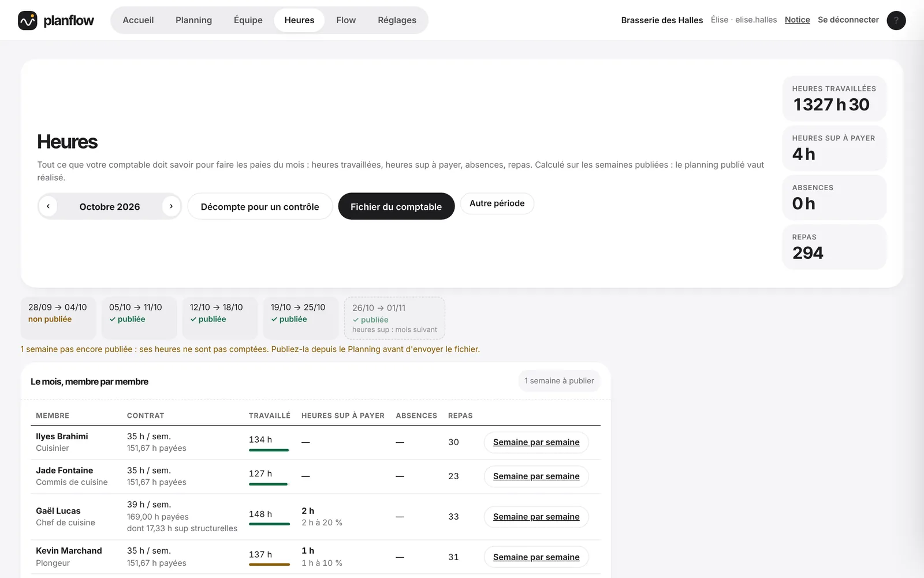Go to Réglages tab
924x578 pixels.
pyautogui.click(x=397, y=20)
